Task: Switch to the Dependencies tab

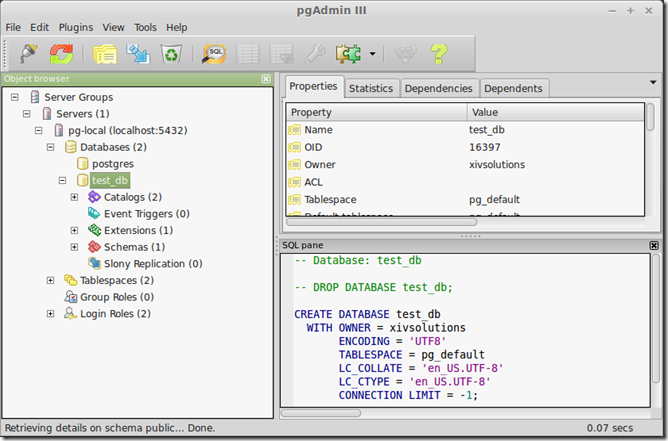Action: [x=438, y=88]
